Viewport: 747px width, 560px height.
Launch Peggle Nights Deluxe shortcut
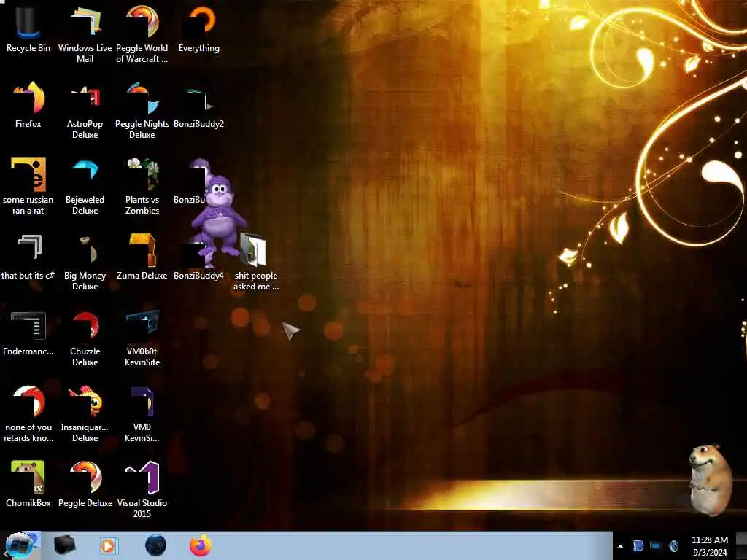click(x=142, y=110)
